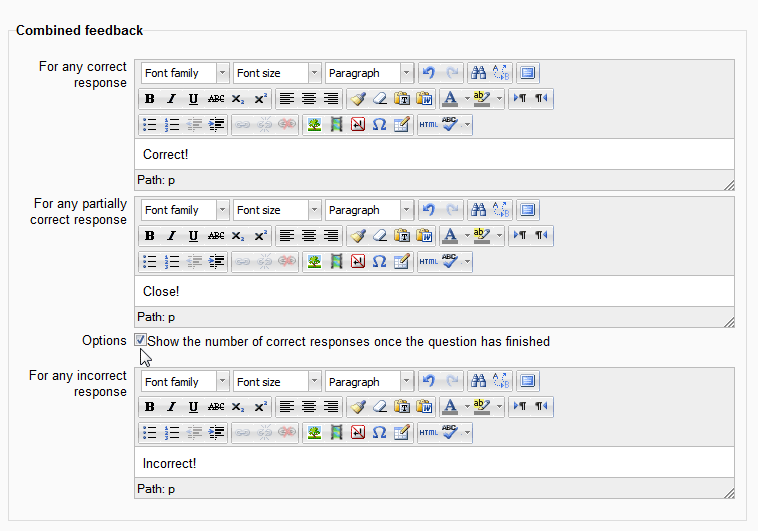Toggle fullscreen mode in correct response editor
This screenshot has height=531, width=758.
528,73
